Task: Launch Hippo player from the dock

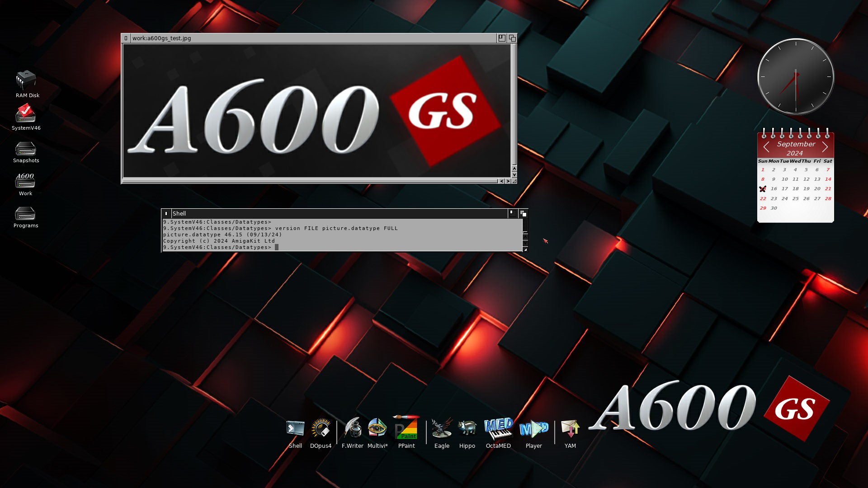Action: coord(467,433)
